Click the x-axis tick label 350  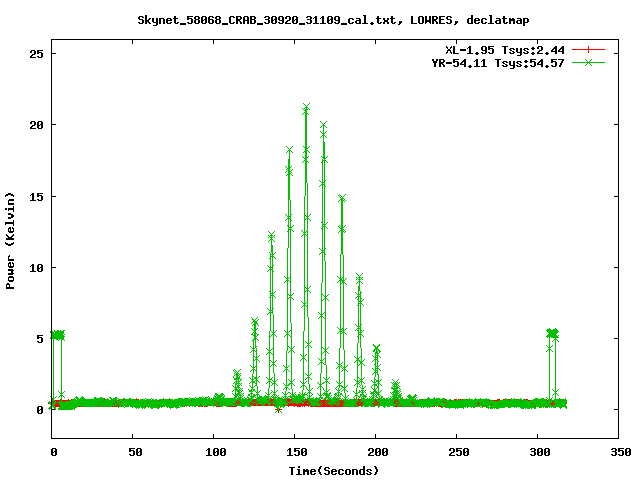(620, 452)
